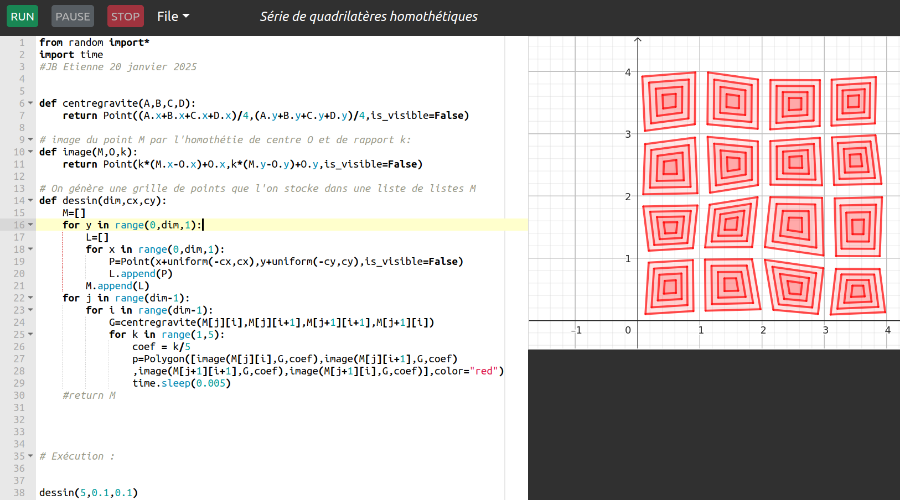This screenshot has height=500, width=900.
Task: Click the '#return M' comment
Action: pos(89,396)
